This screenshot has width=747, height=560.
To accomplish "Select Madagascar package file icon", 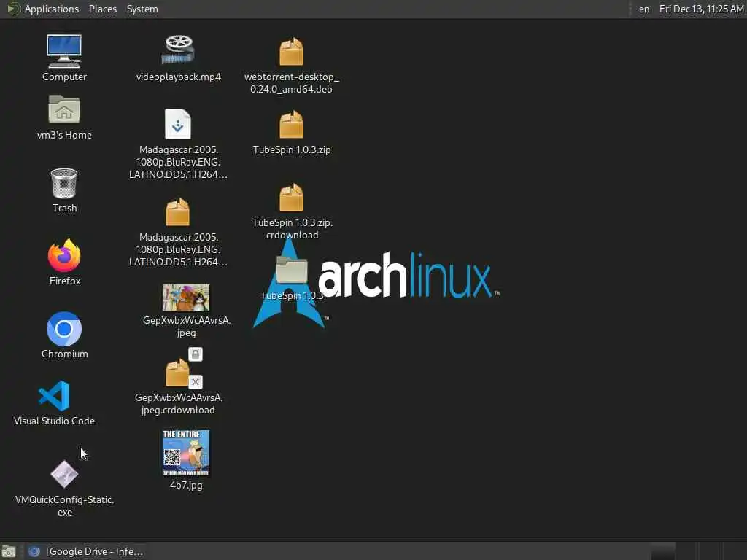I will (178, 212).
